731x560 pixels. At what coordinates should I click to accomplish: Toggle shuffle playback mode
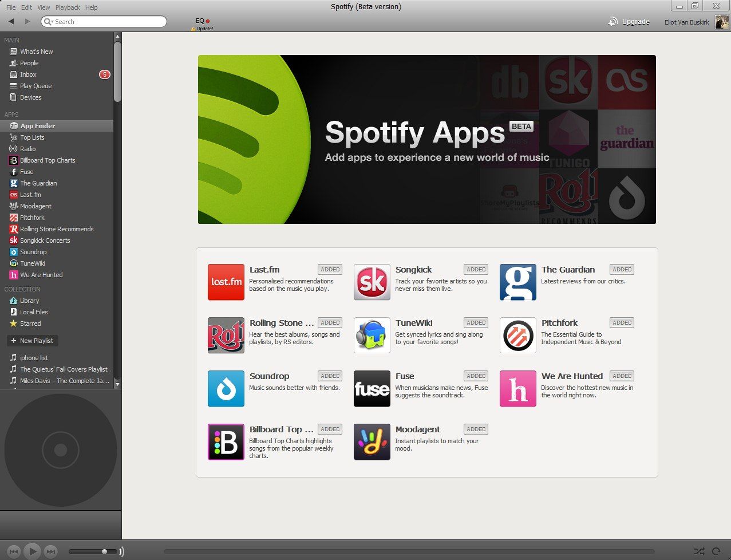[x=699, y=551]
